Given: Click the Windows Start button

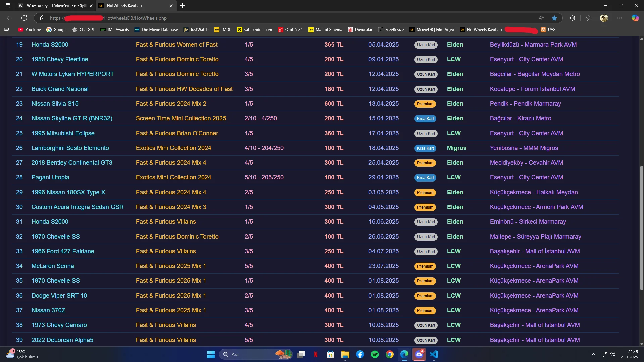Looking at the screenshot, I should click(x=211, y=354).
